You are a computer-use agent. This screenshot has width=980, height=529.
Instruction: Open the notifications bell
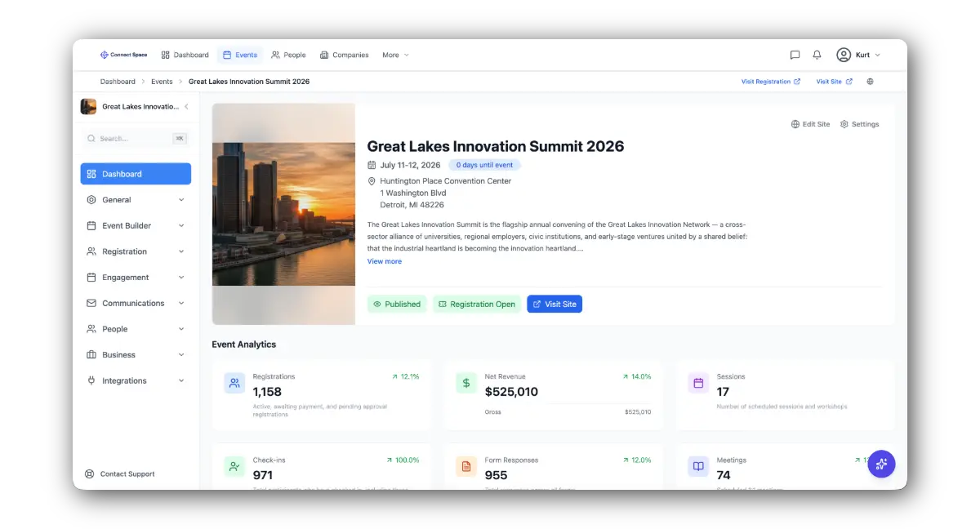pos(817,55)
